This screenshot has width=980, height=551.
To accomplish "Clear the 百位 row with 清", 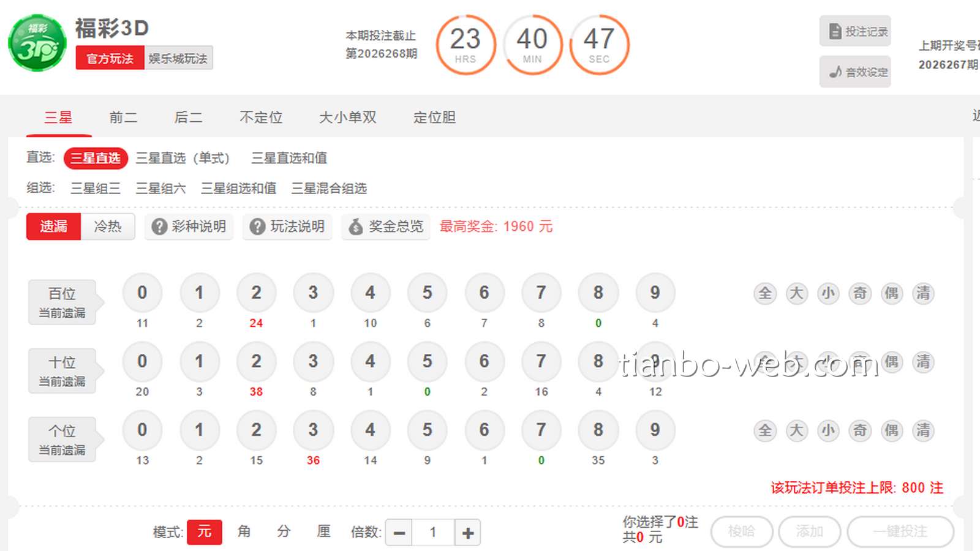I will point(923,293).
